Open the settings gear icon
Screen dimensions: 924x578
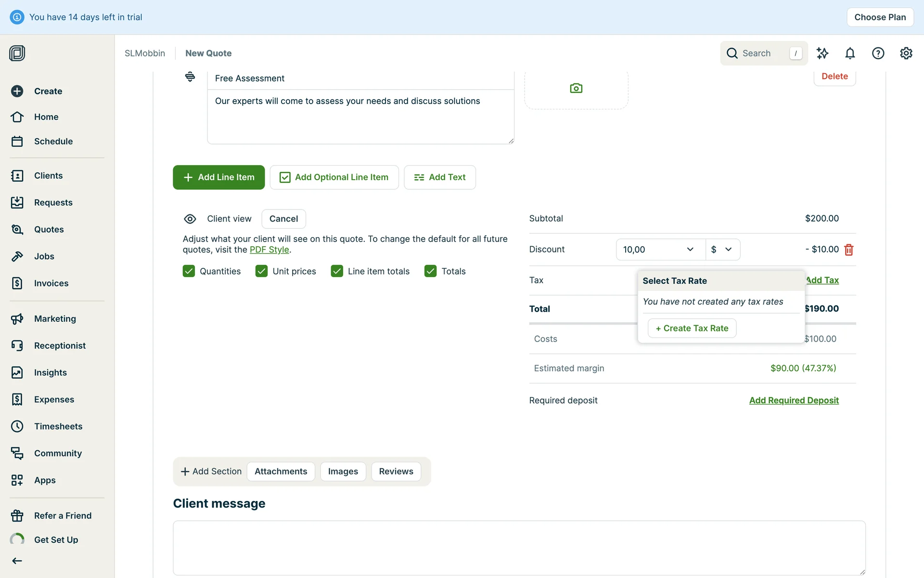click(x=906, y=53)
